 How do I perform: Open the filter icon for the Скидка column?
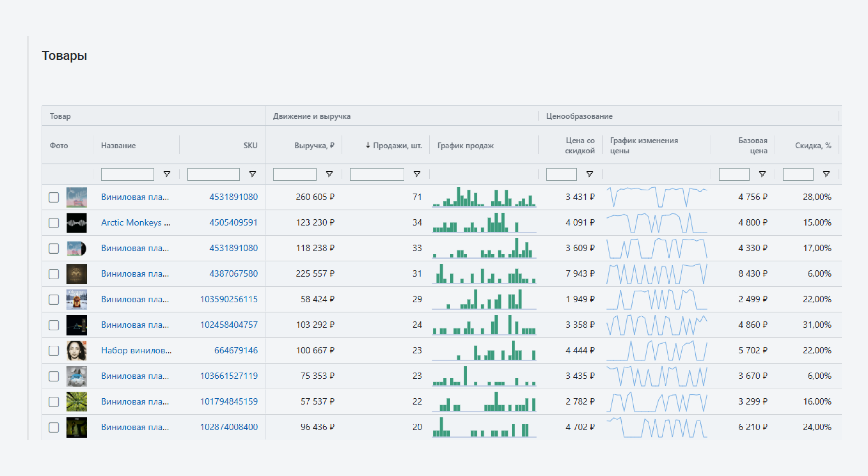[826, 174]
